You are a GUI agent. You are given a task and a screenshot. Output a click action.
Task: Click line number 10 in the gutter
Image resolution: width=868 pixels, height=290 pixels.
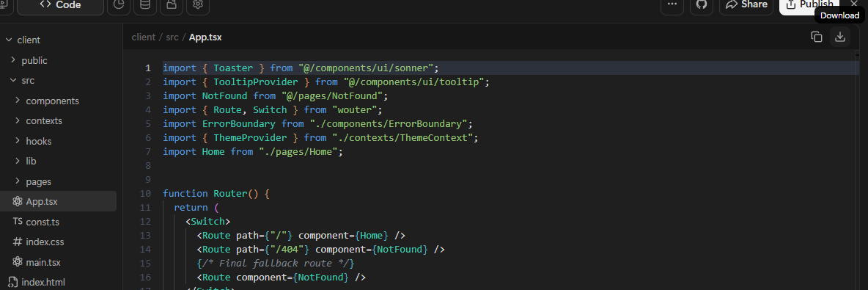coord(146,194)
